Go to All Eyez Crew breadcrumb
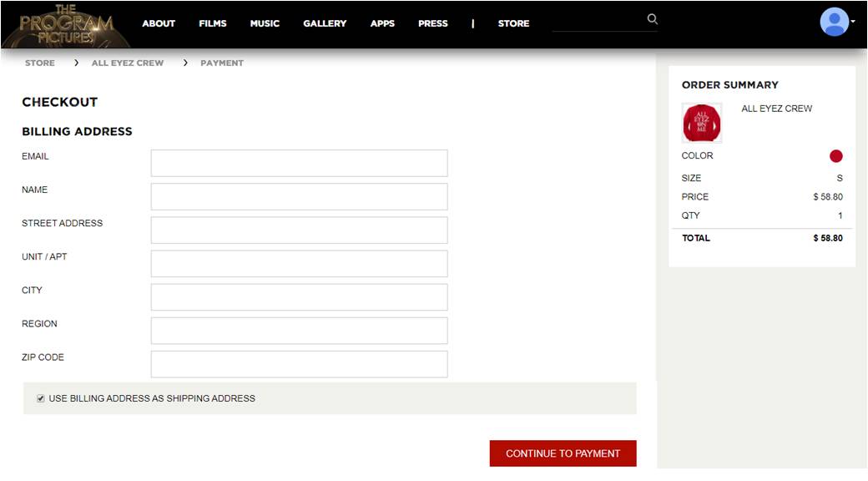Viewport: 868px width, 481px height. [x=128, y=63]
